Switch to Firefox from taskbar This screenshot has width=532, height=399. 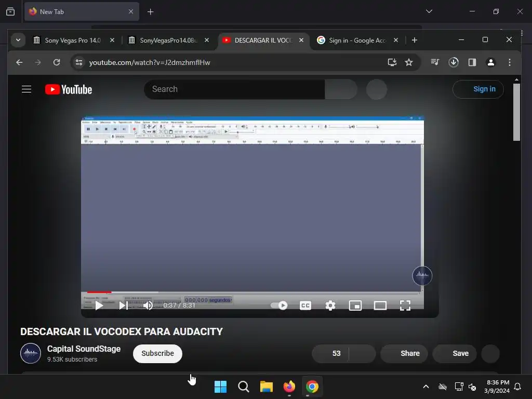tap(289, 387)
